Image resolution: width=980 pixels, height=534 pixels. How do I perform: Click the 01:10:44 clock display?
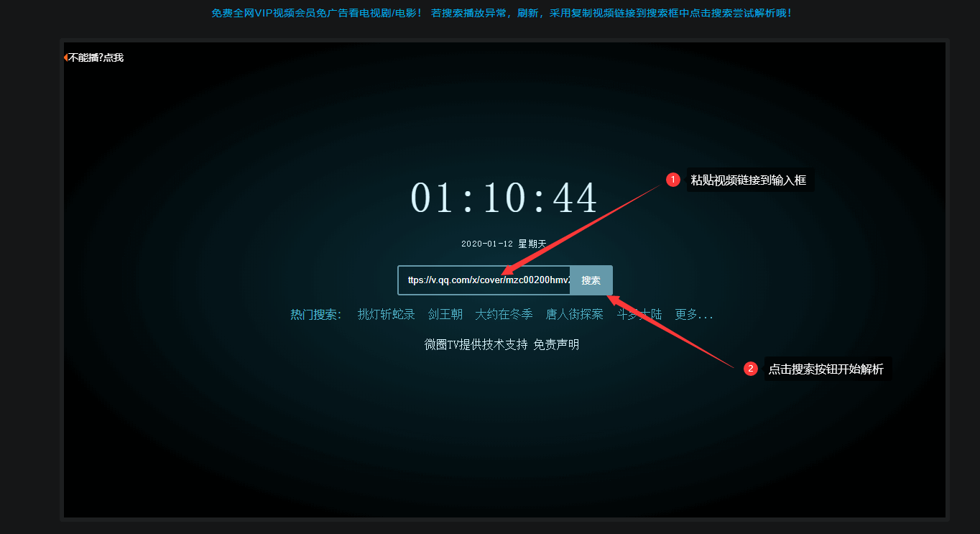point(504,198)
